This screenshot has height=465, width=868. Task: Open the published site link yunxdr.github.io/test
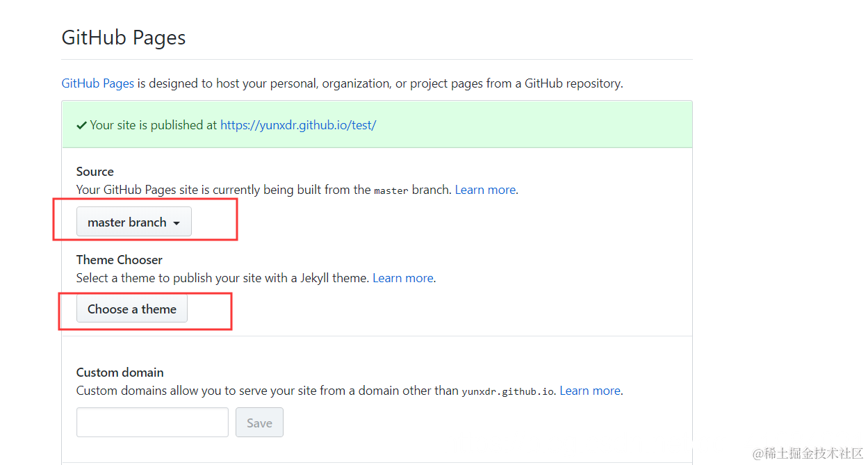tap(298, 125)
